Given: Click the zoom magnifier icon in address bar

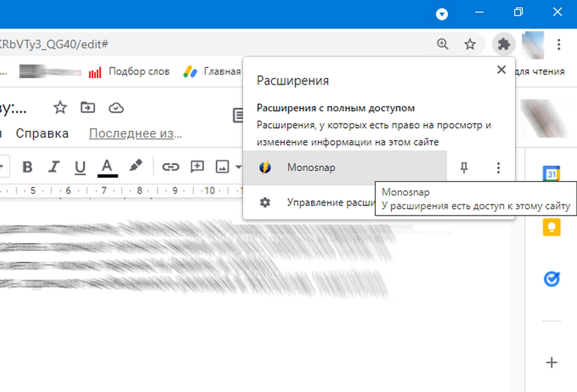Looking at the screenshot, I should coord(443,44).
